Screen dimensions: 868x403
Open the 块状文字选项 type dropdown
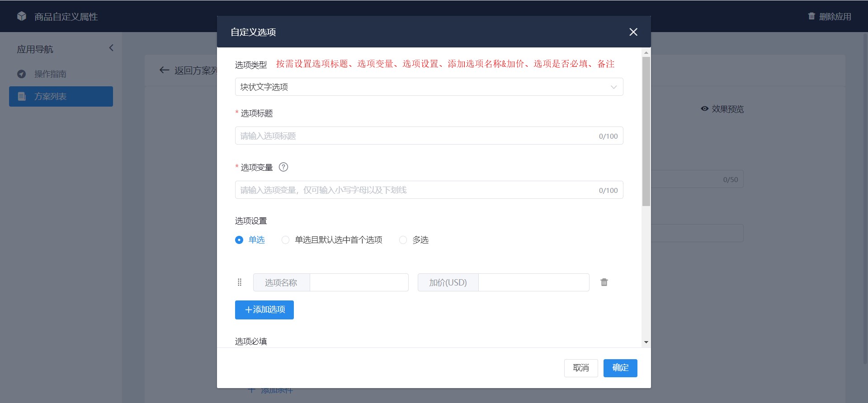pyautogui.click(x=429, y=87)
